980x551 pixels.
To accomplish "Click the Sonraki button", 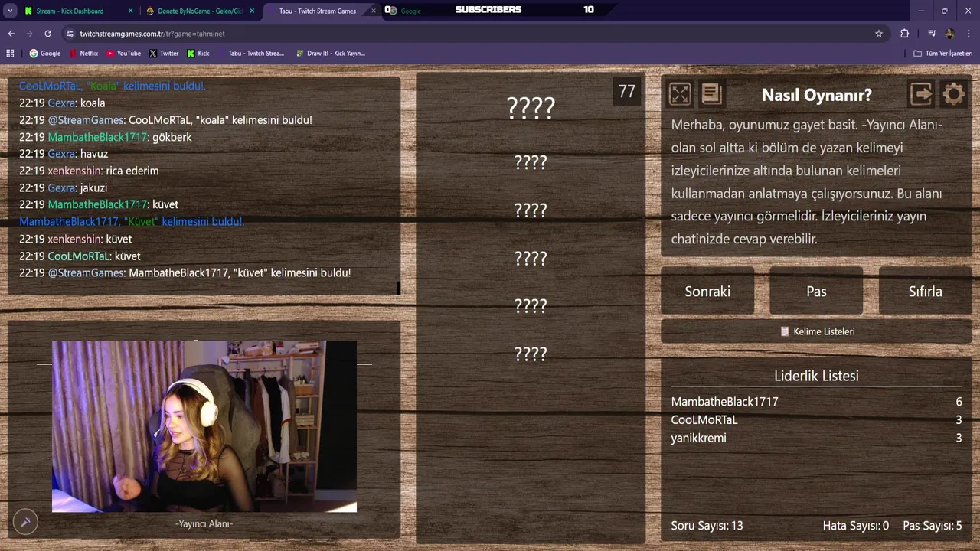I will point(707,291).
